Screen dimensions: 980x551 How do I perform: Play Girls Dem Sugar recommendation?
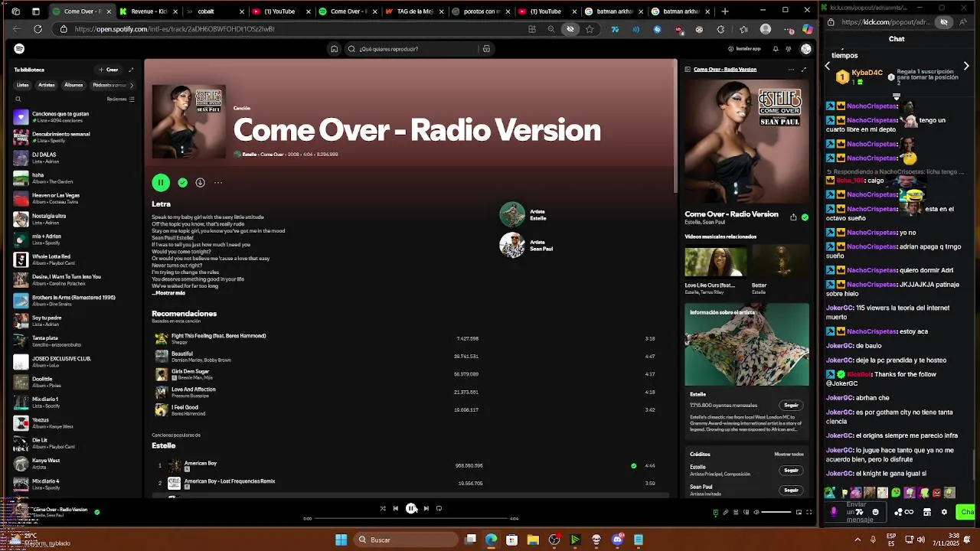point(161,374)
